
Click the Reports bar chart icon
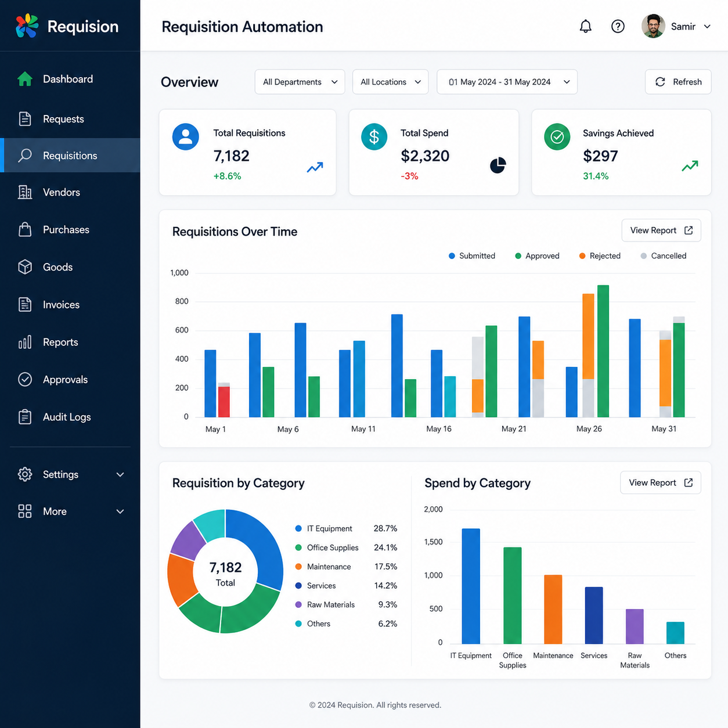click(25, 342)
